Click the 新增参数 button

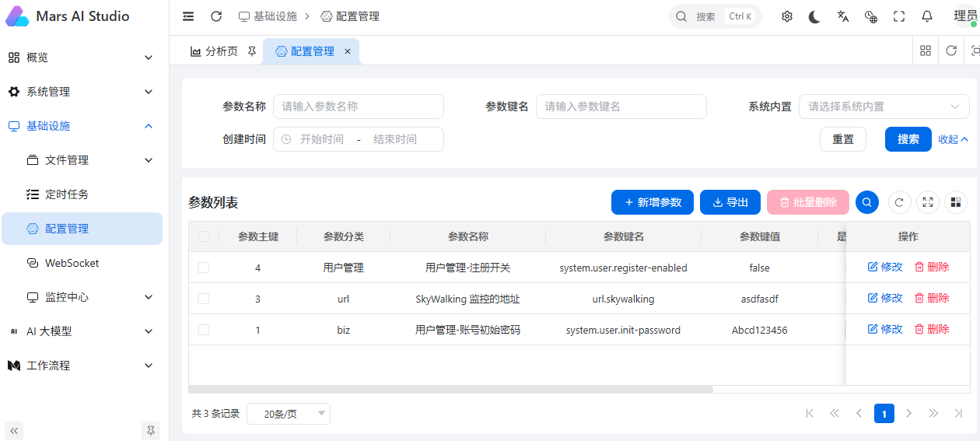(653, 202)
